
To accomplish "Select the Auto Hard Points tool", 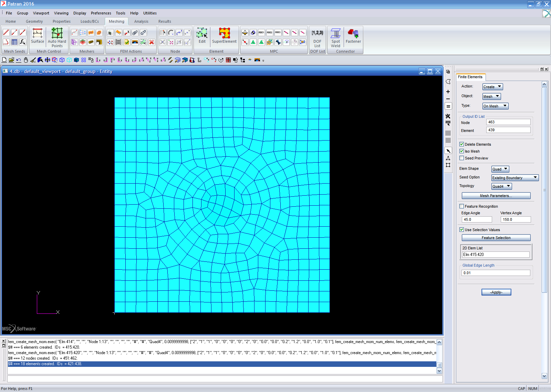I will point(57,38).
